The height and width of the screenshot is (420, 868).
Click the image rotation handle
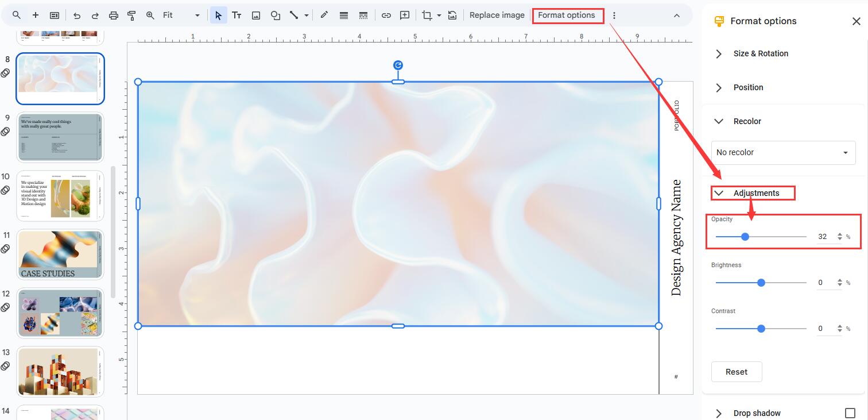(x=398, y=65)
